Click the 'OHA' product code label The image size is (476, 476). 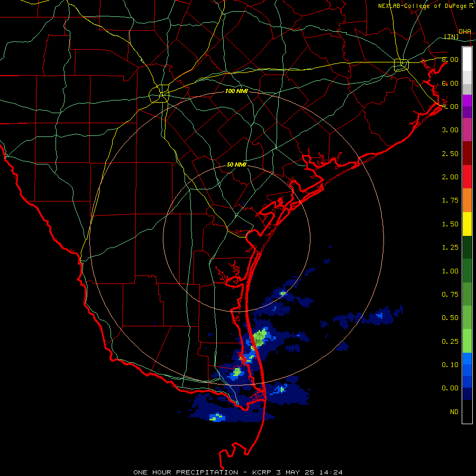(x=465, y=31)
